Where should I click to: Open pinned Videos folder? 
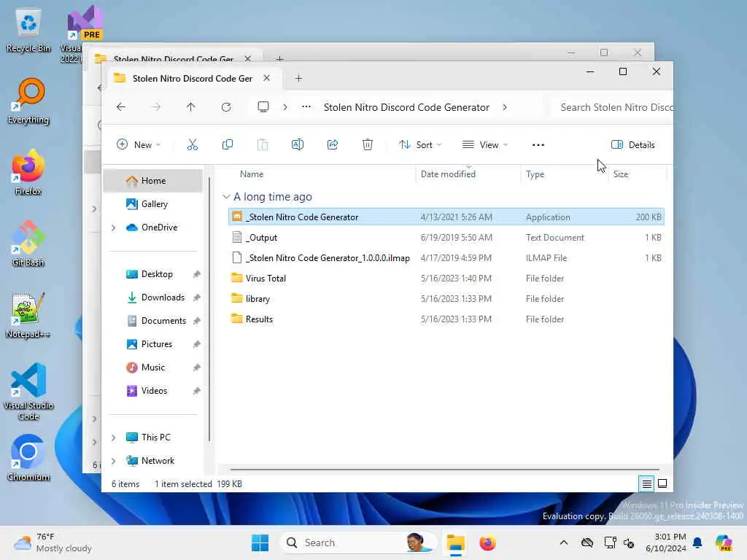[153, 391]
